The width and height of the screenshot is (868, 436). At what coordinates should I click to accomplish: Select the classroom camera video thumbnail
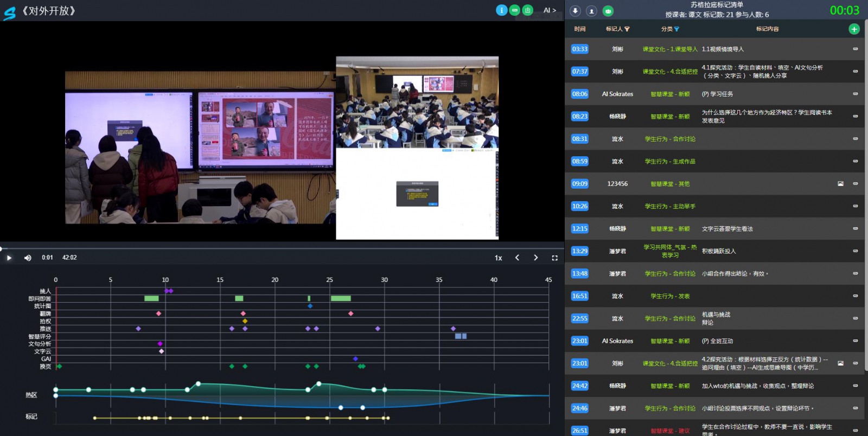point(417,102)
